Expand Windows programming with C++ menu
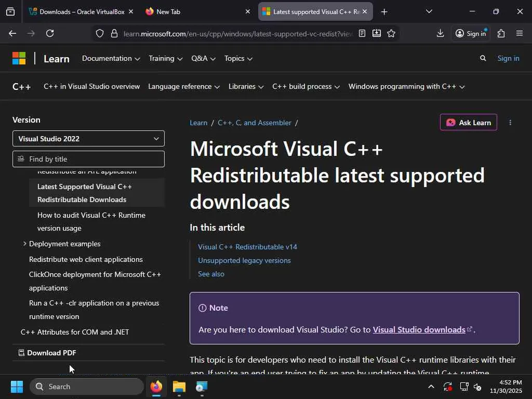Viewport: 532px width, 399px height. [x=406, y=87]
